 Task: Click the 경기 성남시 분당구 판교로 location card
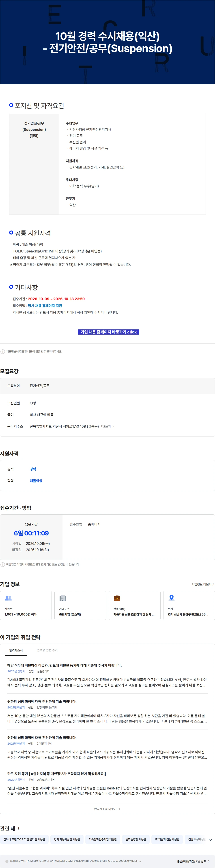(189, 605)
